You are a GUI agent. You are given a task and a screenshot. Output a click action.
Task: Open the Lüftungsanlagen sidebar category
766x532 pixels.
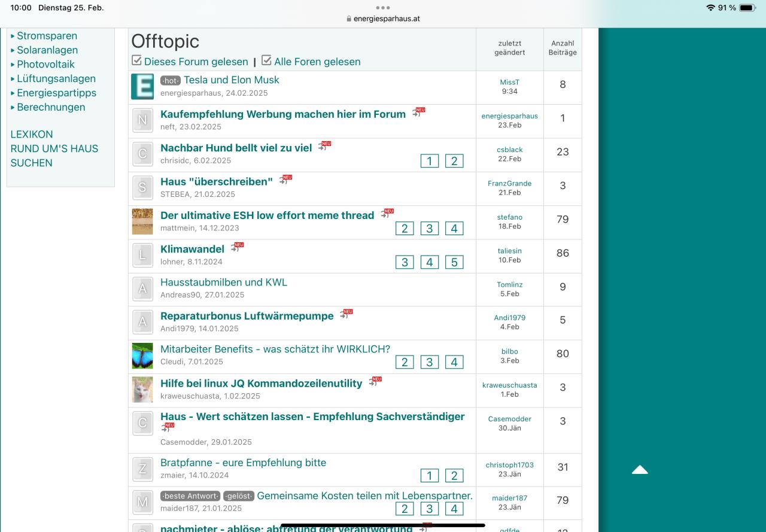pyautogui.click(x=56, y=78)
